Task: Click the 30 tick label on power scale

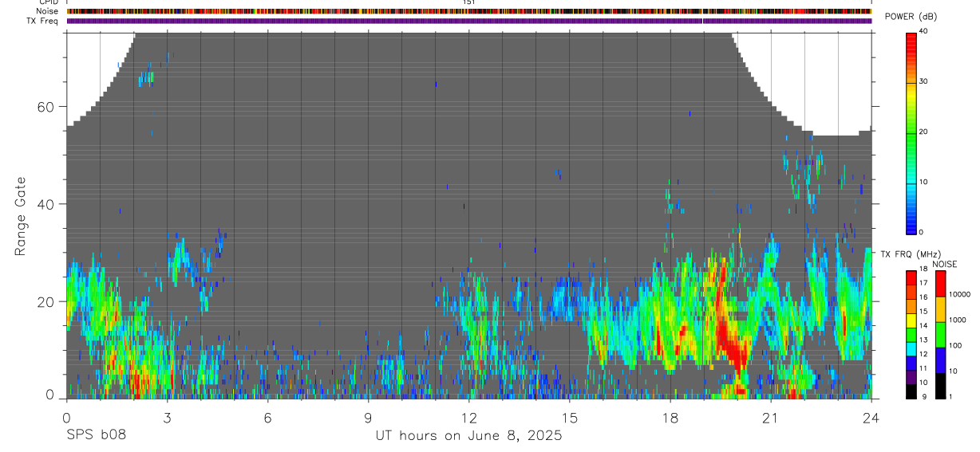Action: 924,81
